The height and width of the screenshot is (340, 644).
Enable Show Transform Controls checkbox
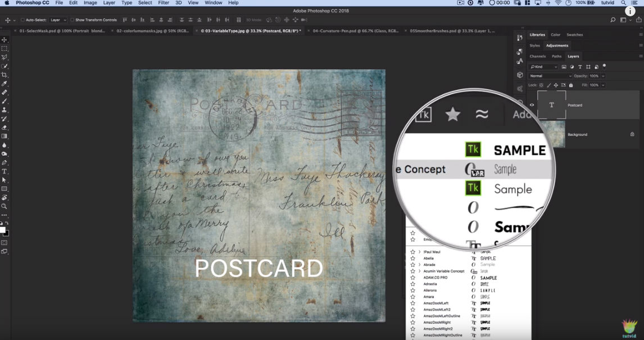coord(72,20)
